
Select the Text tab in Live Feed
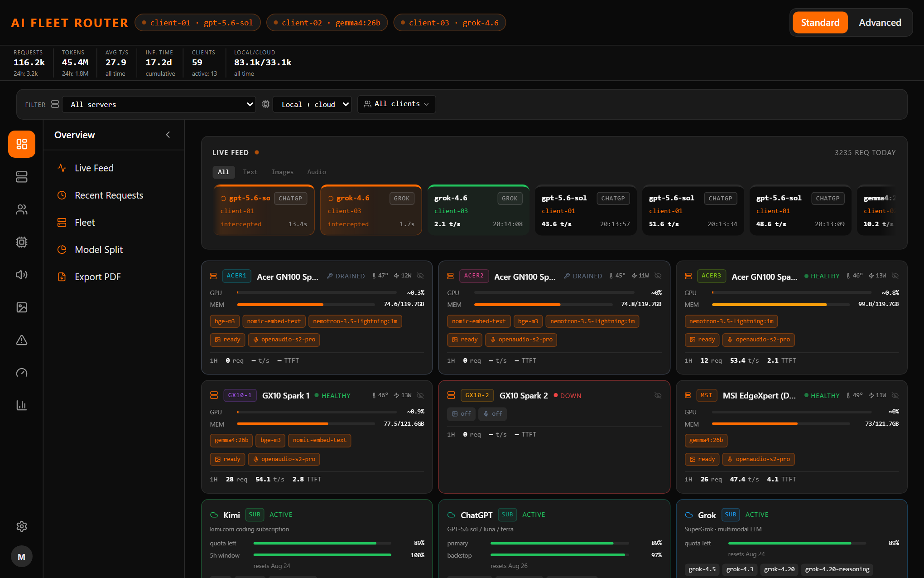pos(250,172)
